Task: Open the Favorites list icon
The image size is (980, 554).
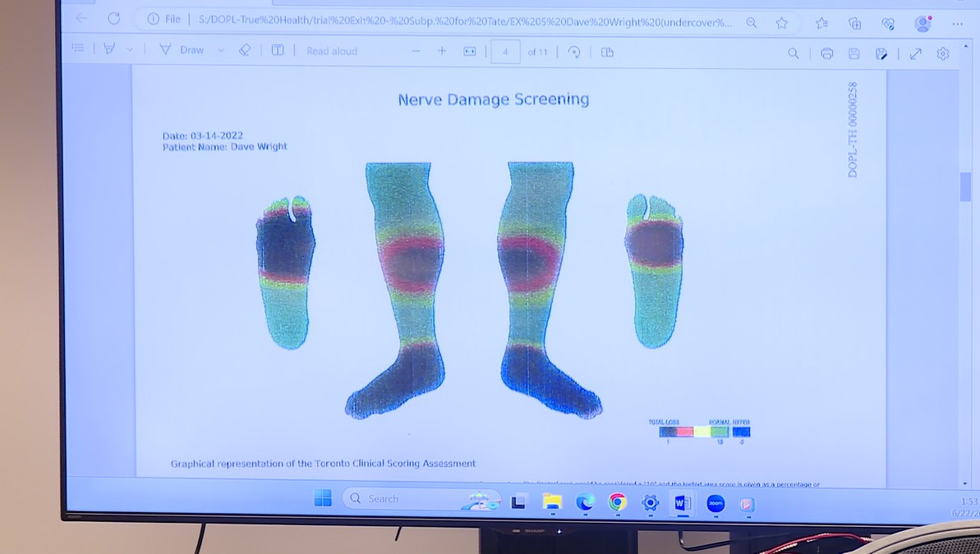Action: pos(822,23)
